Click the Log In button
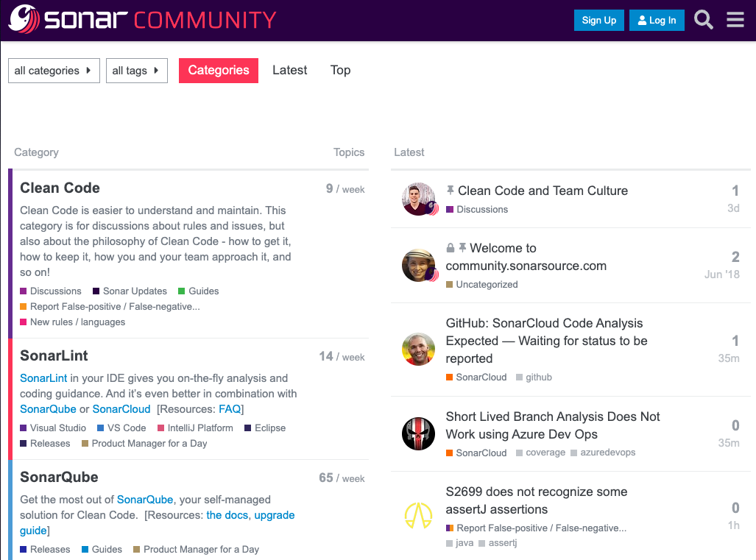 click(x=657, y=21)
